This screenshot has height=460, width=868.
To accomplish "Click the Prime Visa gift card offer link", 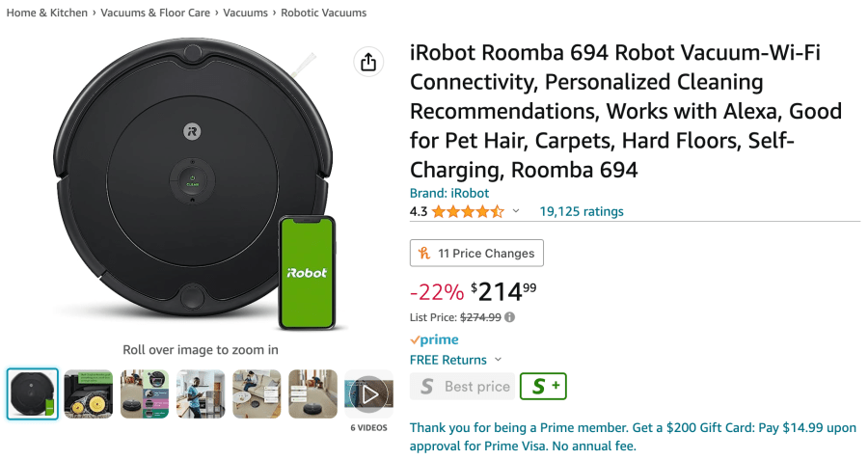I will click(632, 437).
